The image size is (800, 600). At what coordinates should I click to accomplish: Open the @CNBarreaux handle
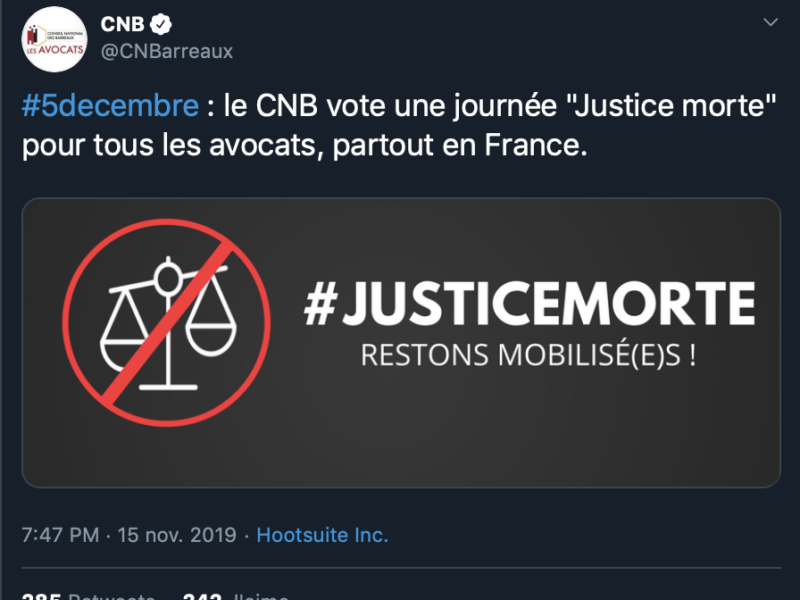click(167, 50)
